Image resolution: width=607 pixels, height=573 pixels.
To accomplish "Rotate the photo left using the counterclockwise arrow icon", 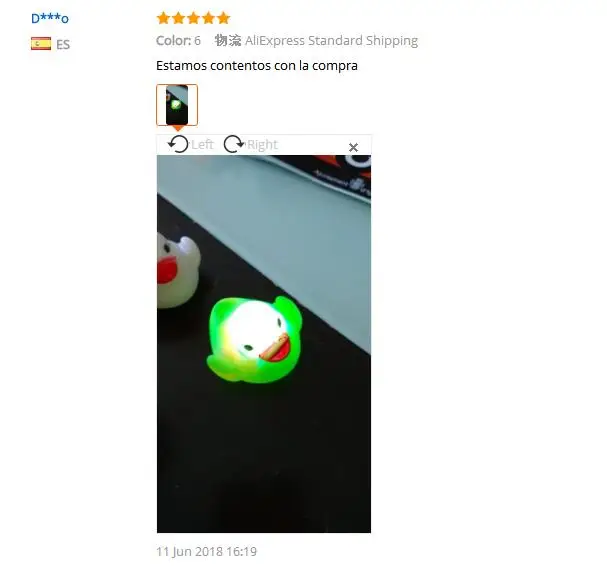I will click(x=178, y=144).
